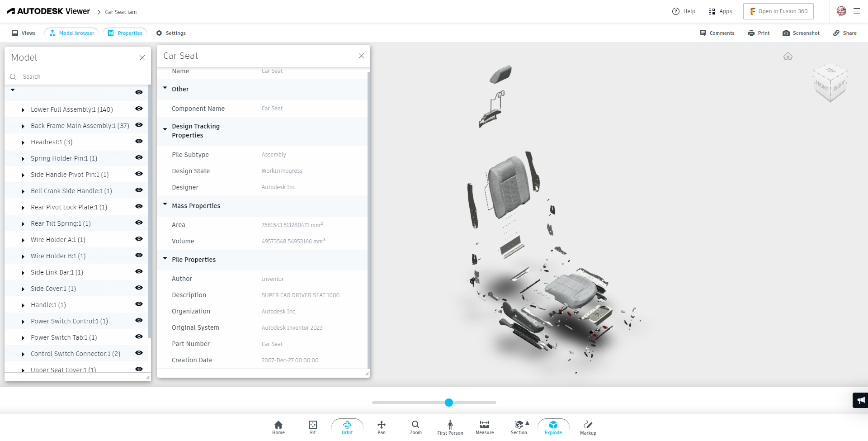Hide the Headrest:1 component
Image resolution: width=868 pixels, height=441 pixels.
(139, 141)
